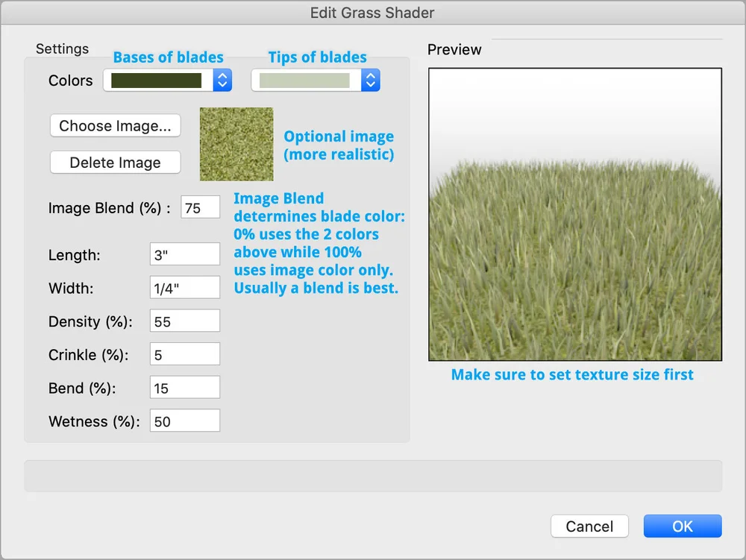Dismiss the dialog with Cancel
This screenshot has width=746, height=560.
pyautogui.click(x=589, y=526)
